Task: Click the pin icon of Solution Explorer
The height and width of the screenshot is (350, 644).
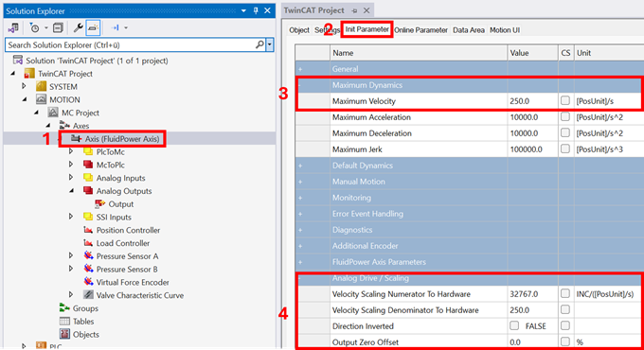Action: coord(256,10)
